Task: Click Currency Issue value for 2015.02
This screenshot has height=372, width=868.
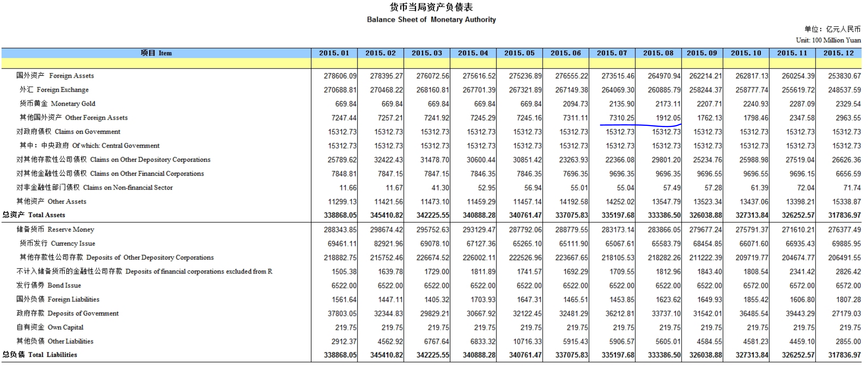Action: click(x=388, y=243)
